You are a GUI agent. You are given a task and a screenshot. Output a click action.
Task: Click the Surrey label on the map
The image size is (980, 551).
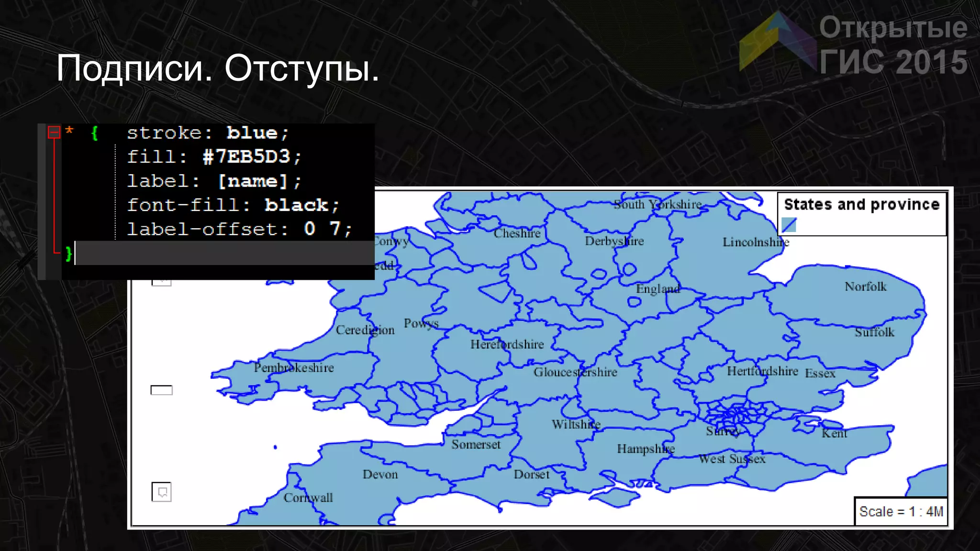tap(724, 431)
